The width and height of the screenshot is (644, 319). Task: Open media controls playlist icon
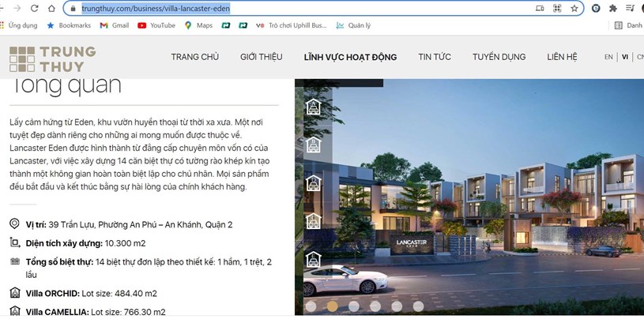630,8
